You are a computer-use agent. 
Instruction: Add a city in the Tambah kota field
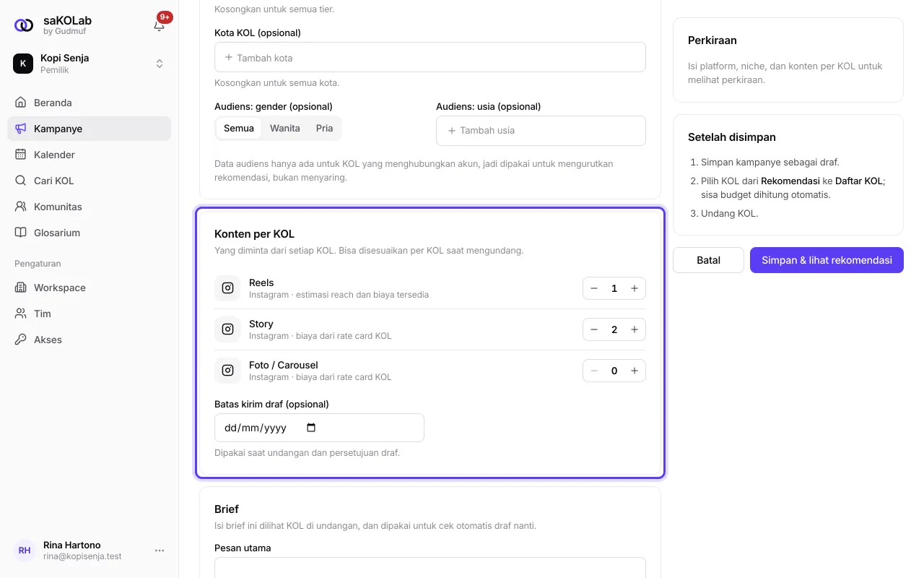tap(430, 57)
